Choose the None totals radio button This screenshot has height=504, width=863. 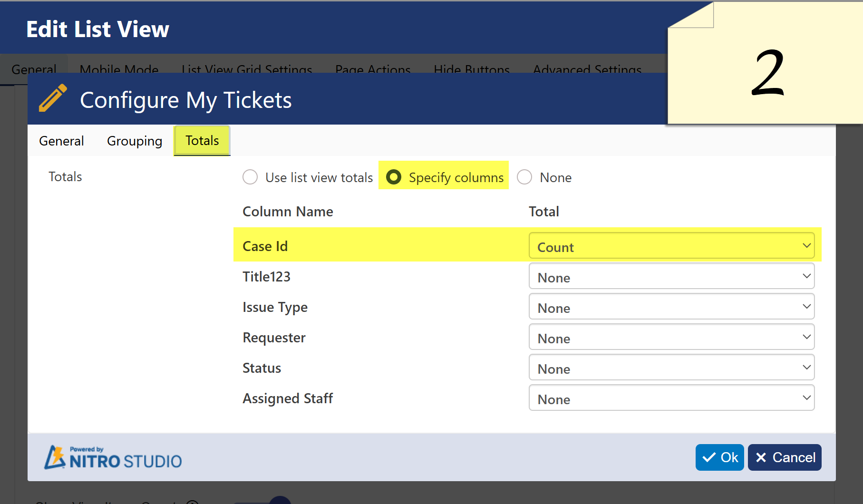pos(524,177)
